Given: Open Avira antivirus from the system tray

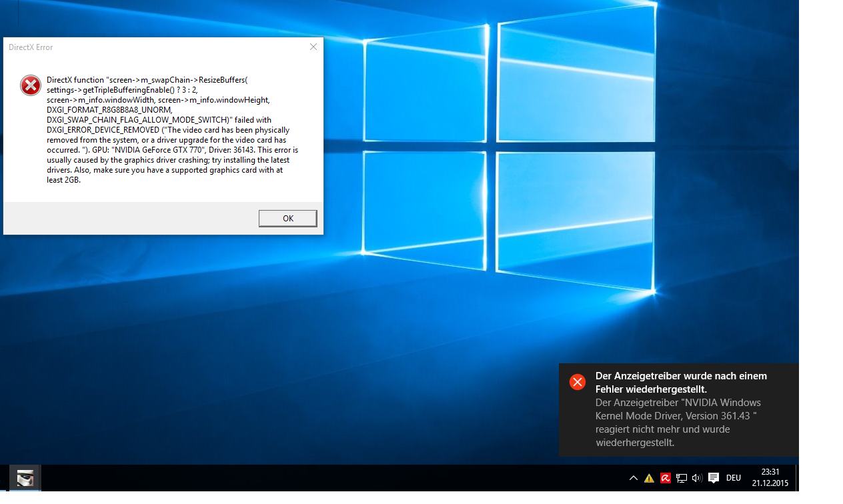Looking at the screenshot, I should tap(665, 478).
